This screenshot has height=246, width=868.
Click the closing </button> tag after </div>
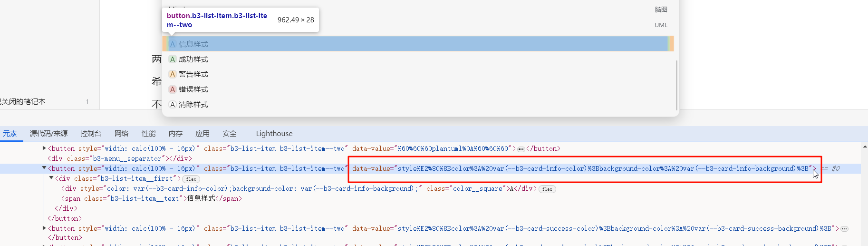coord(65,218)
